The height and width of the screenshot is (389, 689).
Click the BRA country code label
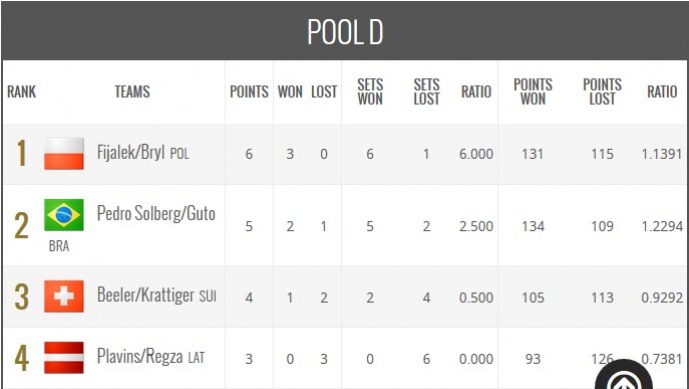pos(59,246)
